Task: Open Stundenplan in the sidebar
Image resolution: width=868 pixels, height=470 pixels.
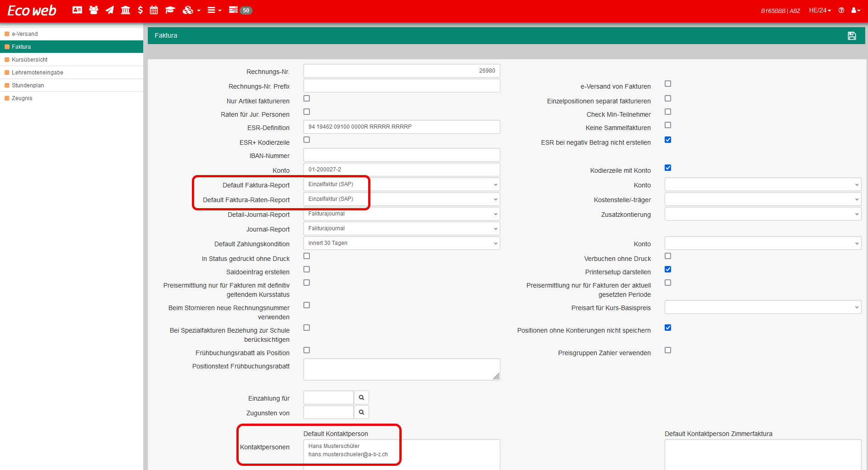Action: tap(72, 85)
